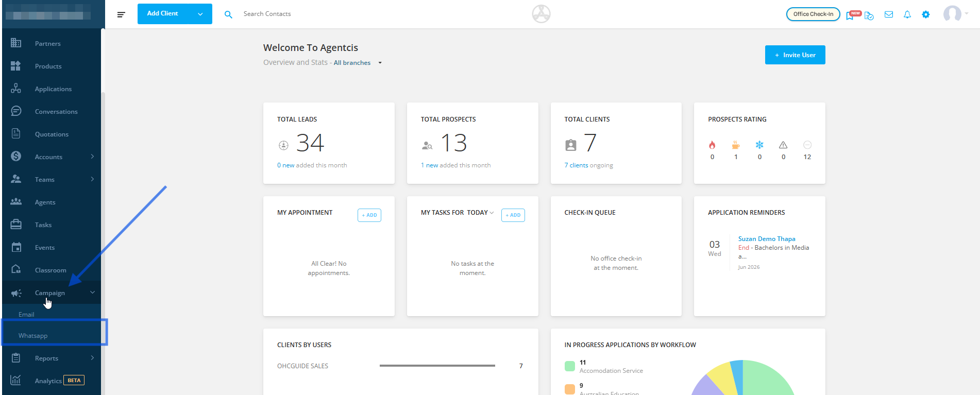This screenshot has width=980, height=395.
Task: Open the Teams people icon
Action: tap(16, 179)
